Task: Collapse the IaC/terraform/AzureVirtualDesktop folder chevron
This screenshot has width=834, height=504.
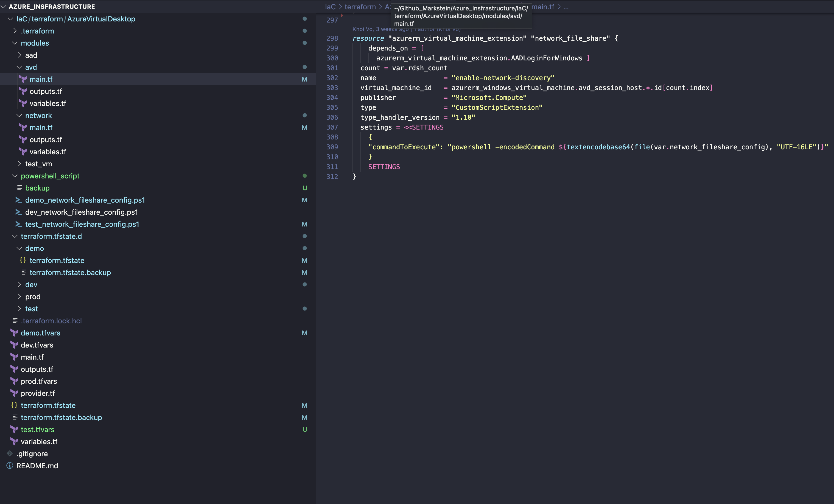Action: click(x=10, y=19)
